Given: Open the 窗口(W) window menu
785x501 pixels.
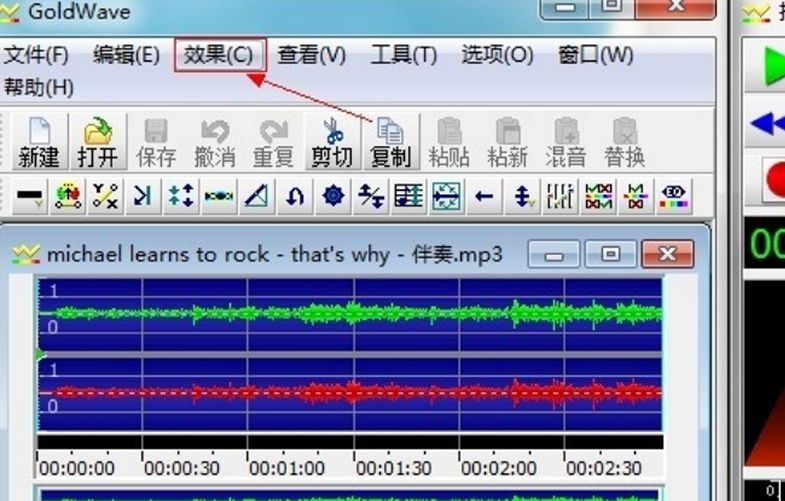Looking at the screenshot, I should click(x=596, y=55).
